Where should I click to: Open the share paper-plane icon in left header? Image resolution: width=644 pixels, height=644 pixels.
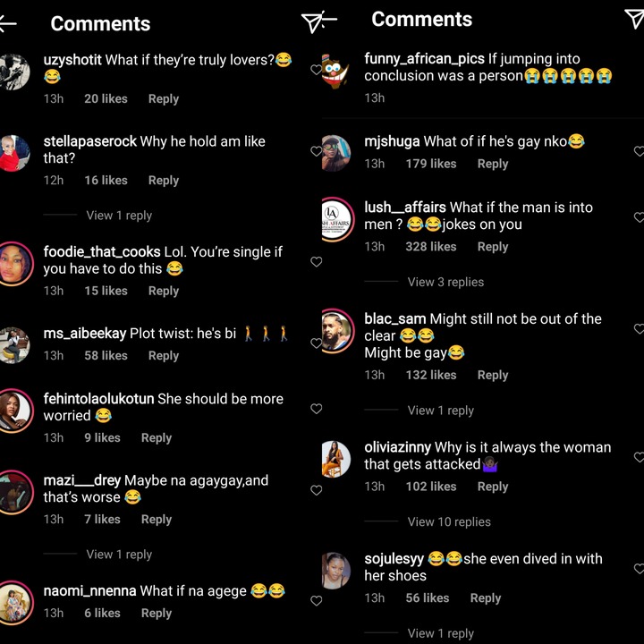(x=318, y=21)
